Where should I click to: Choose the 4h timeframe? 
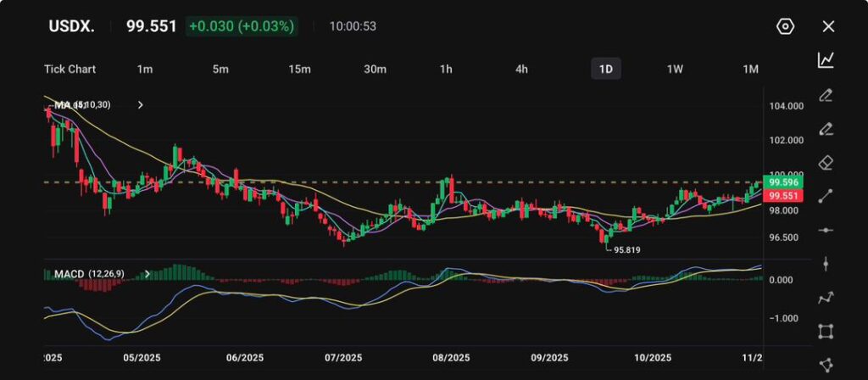click(521, 69)
